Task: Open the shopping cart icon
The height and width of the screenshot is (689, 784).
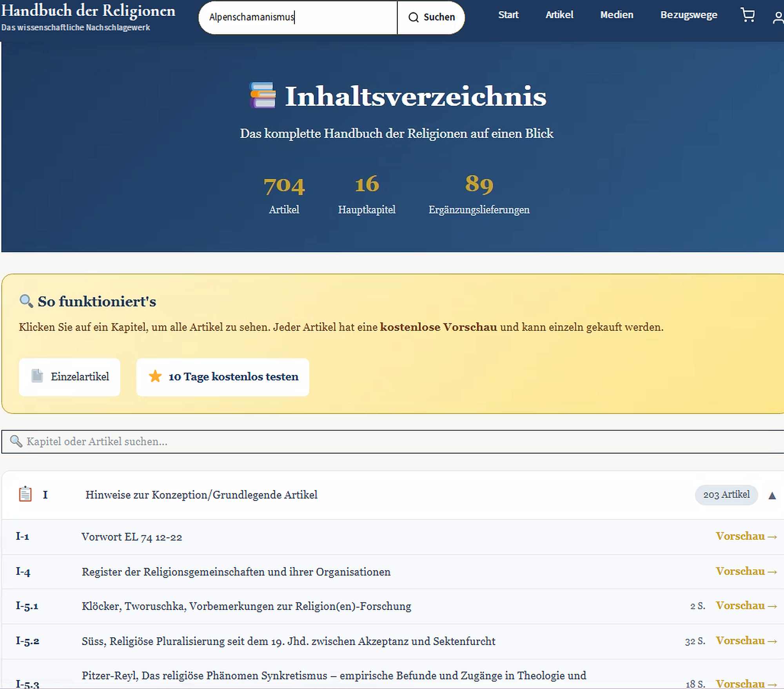Action: pos(748,16)
